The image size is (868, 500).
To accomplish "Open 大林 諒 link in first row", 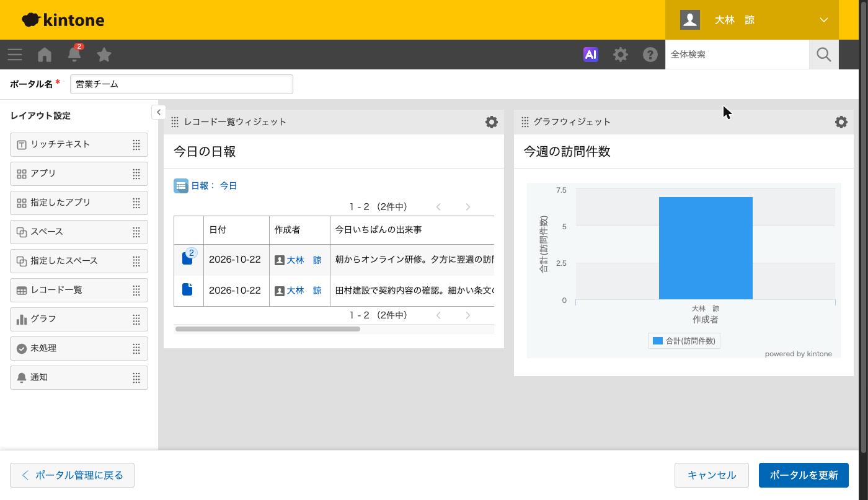I will 304,260.
